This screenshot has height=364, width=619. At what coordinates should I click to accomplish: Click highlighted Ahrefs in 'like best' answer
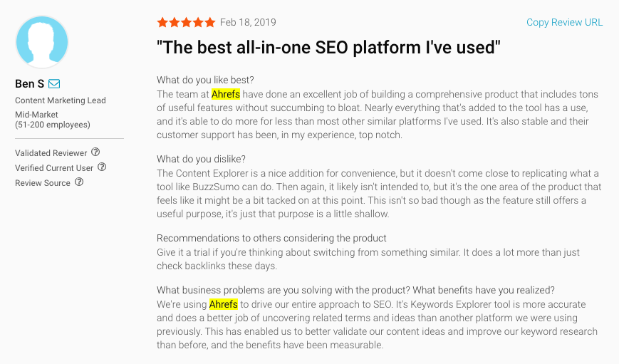pos(226,94)
